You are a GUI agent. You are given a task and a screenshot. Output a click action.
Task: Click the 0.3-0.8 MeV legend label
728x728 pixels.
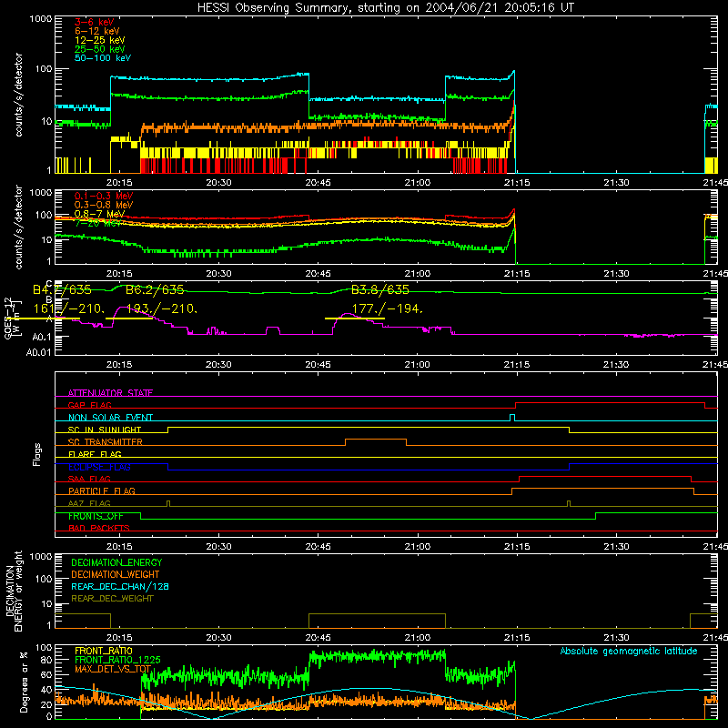[104, 206]
